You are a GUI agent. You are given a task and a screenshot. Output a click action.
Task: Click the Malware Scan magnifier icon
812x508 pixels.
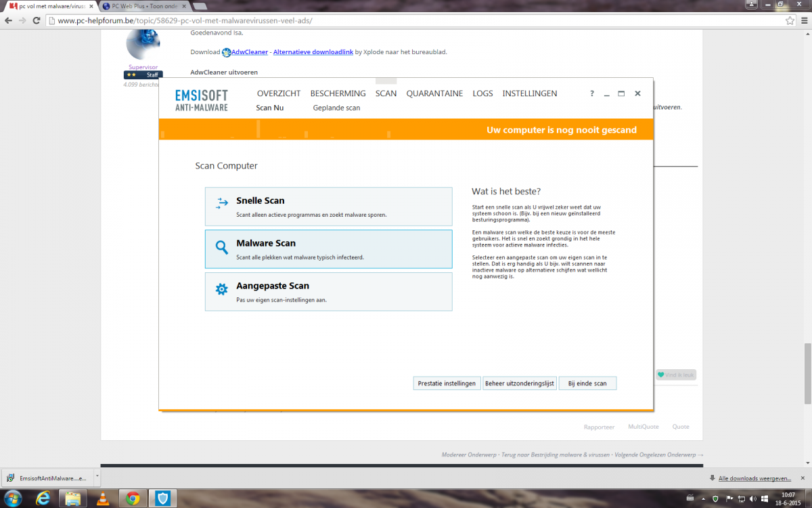(222, 248)
